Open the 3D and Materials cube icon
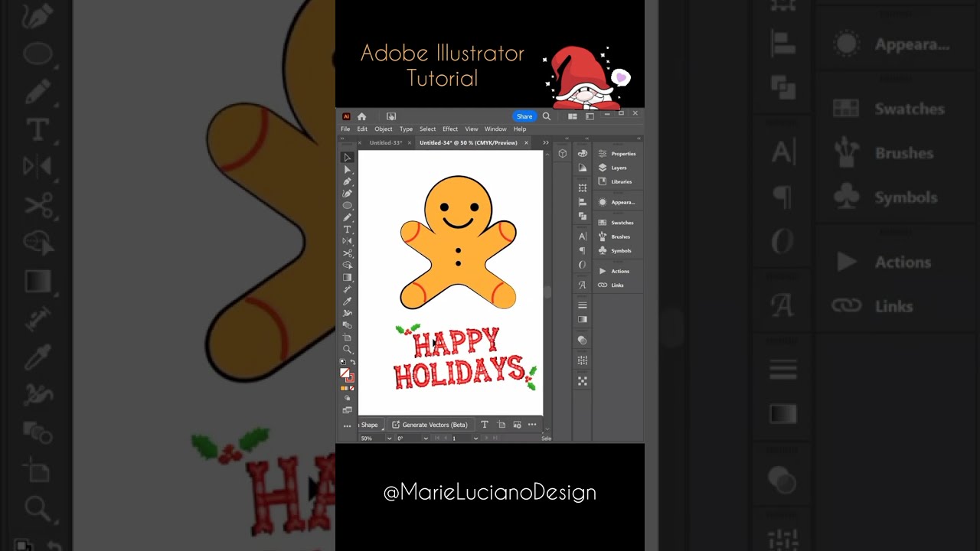Image resolution: width=980 pixels, height=551 pixels. click(563, 153)
